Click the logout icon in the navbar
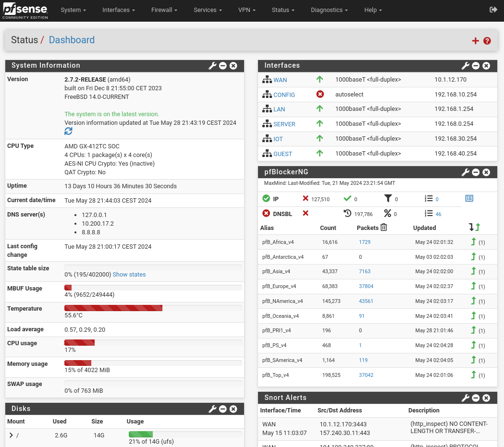 click(x=493, y=10)
